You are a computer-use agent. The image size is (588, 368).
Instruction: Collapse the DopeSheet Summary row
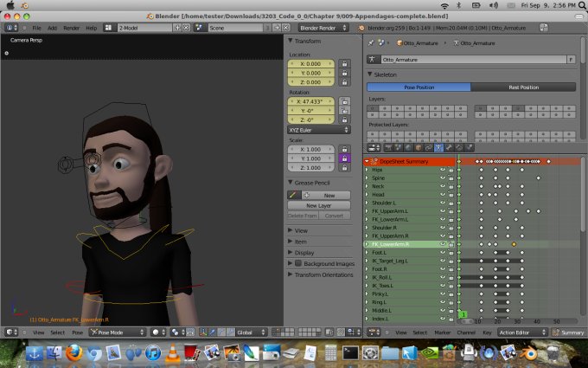pyautogui.click(x=367, y=161)
